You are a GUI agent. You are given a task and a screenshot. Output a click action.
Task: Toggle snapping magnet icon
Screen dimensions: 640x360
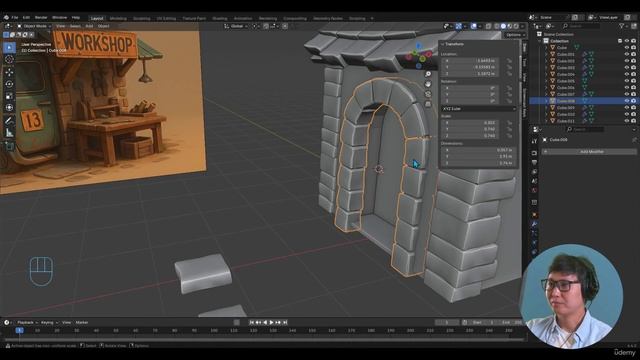point(266,26)
